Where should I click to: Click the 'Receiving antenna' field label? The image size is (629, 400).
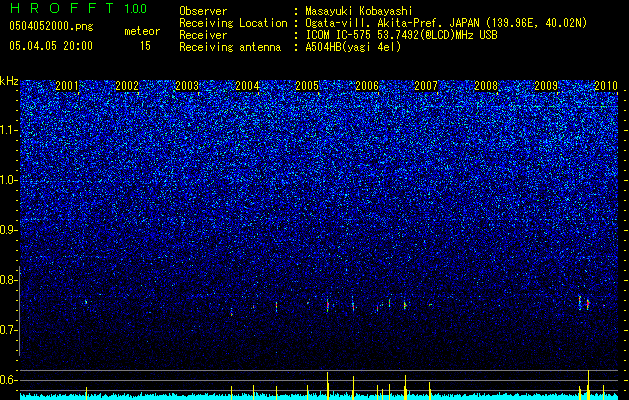pos(230,47)
